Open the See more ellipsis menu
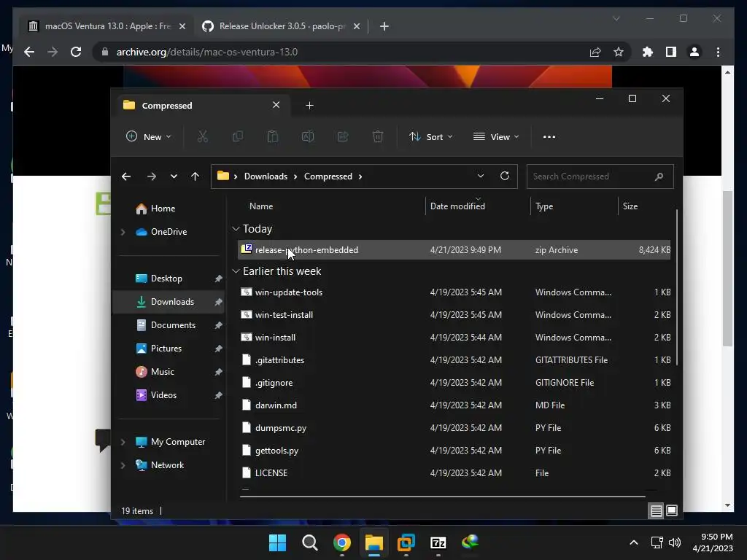 click(549, 136)
